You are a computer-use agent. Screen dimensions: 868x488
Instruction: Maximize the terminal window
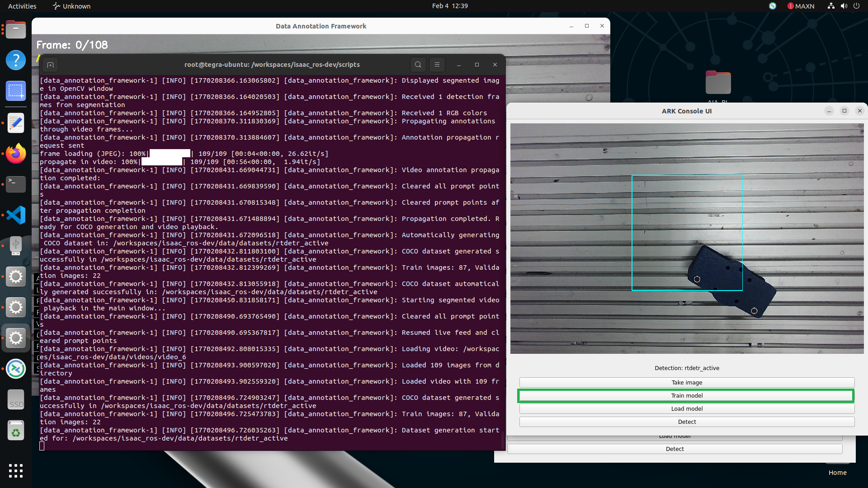[x=477, y=65]
